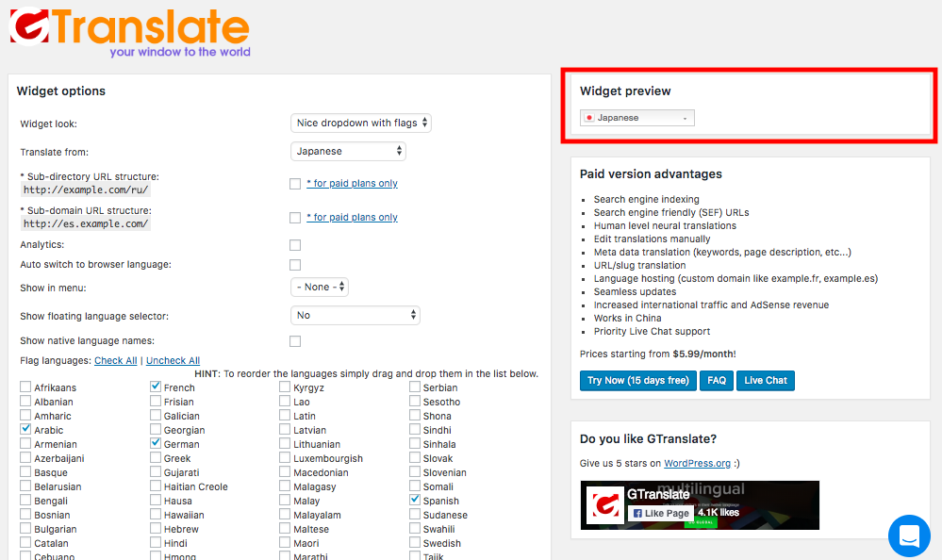This screenshot has height=560, width=942.
Task: Open the Widget look dropdown
Action: [360, 124]
